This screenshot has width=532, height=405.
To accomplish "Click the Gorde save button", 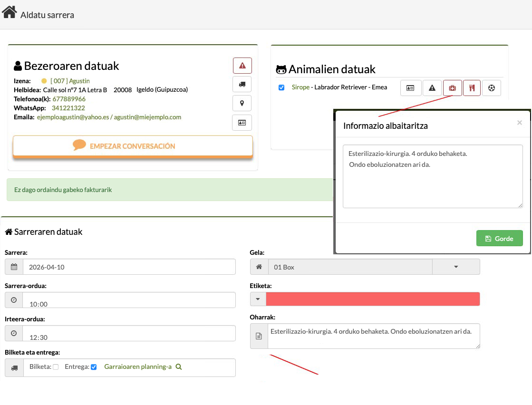I will pos(499,239).
